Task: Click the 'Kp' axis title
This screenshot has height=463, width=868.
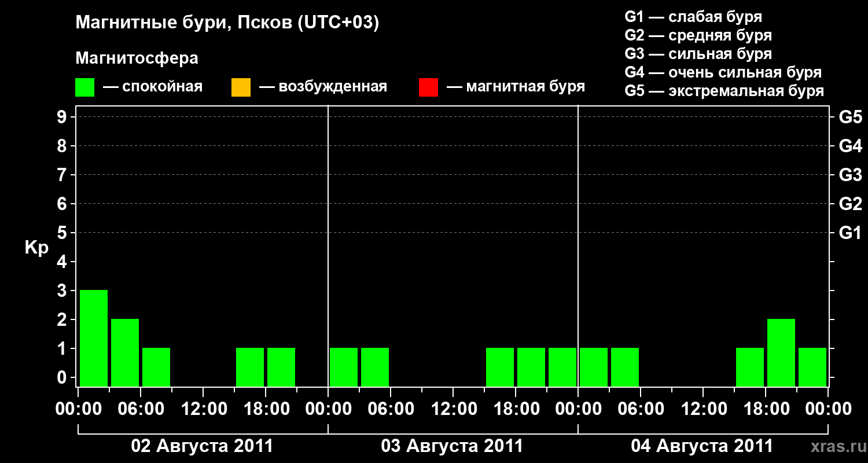Action: click(36, 248)
